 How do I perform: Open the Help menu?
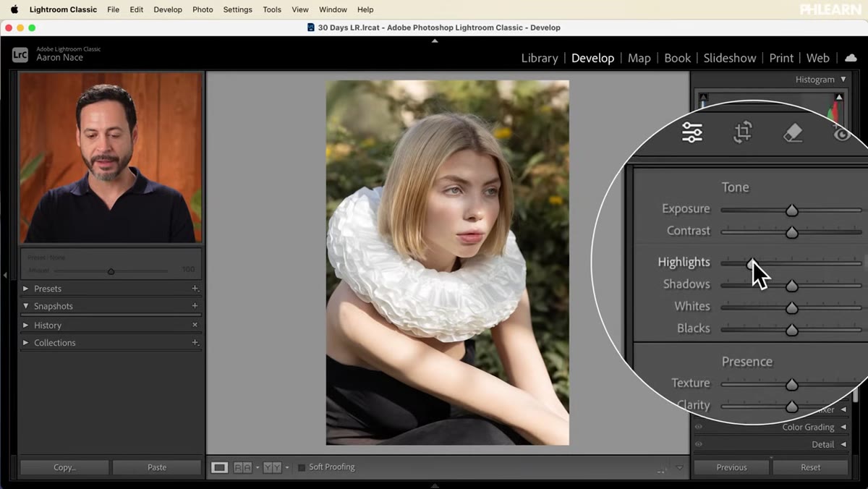tap(365, 9)
